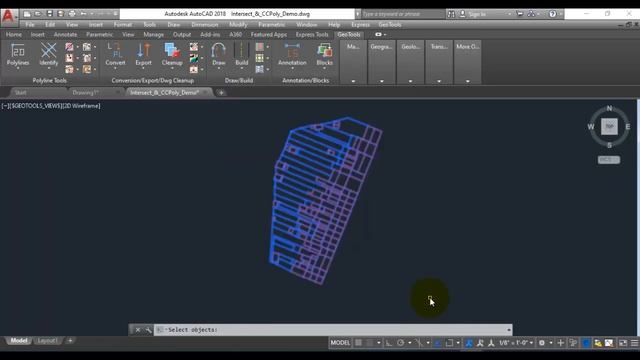
Task: Switch to the Drawing1 document tab
Action: click(x=86, y=93)
